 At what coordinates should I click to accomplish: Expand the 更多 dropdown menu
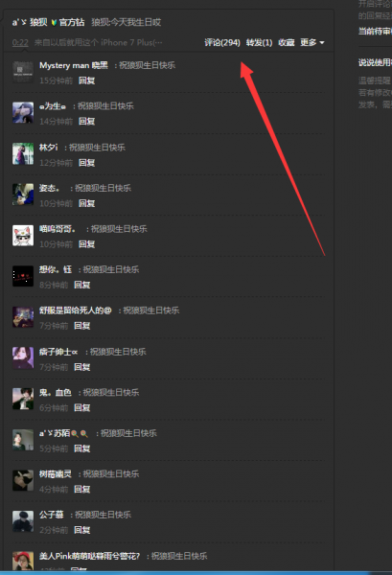[312, 42]
